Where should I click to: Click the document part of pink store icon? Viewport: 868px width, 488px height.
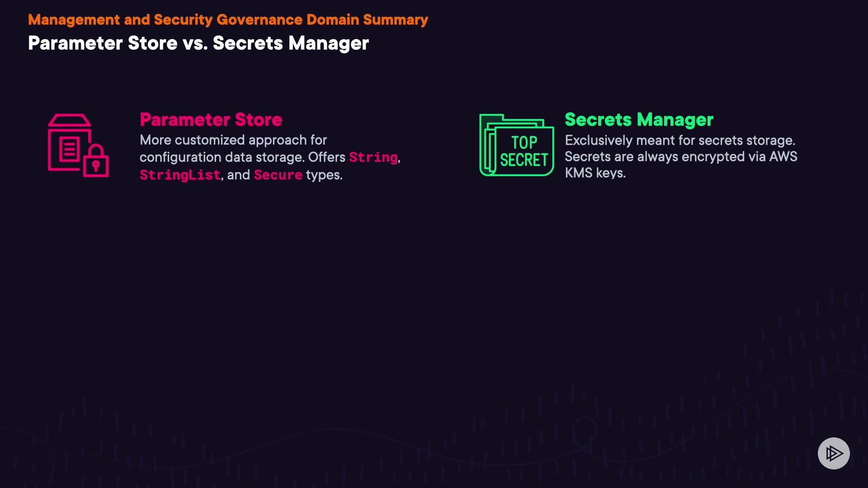69,149
